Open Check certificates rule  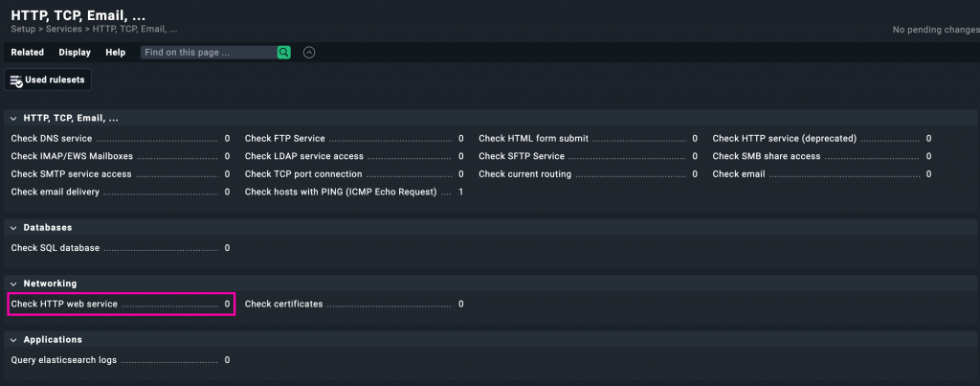coord(284,304)
